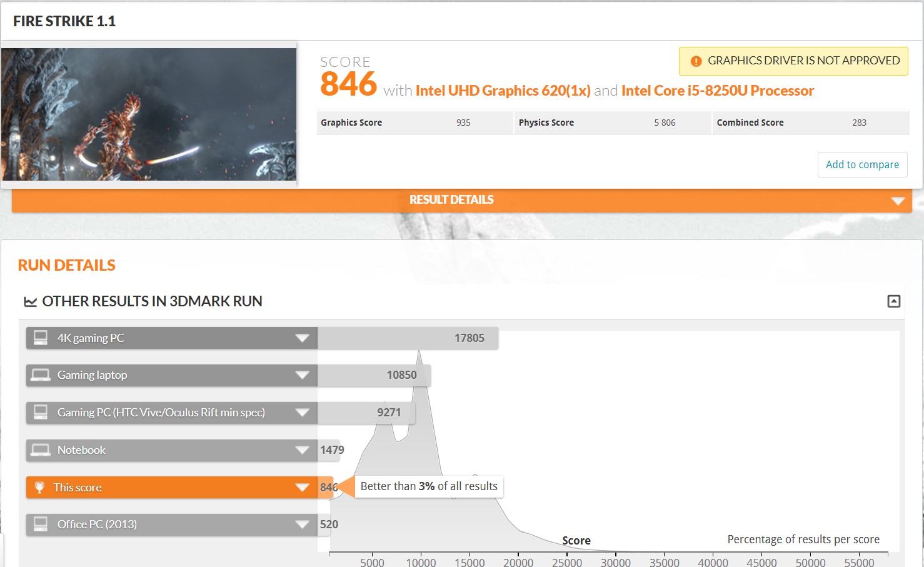Image resolution: width=924 pixels, height=567 pixels.
Task: Click the Physics Score label
Action: pos(546,123)
